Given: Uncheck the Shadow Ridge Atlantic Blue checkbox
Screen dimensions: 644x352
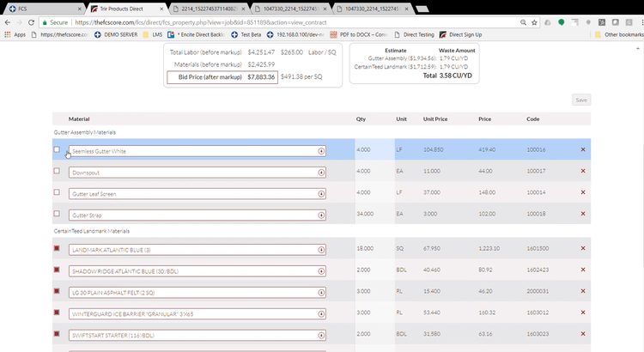Looking at the screenshot, I should coord(57,270).
